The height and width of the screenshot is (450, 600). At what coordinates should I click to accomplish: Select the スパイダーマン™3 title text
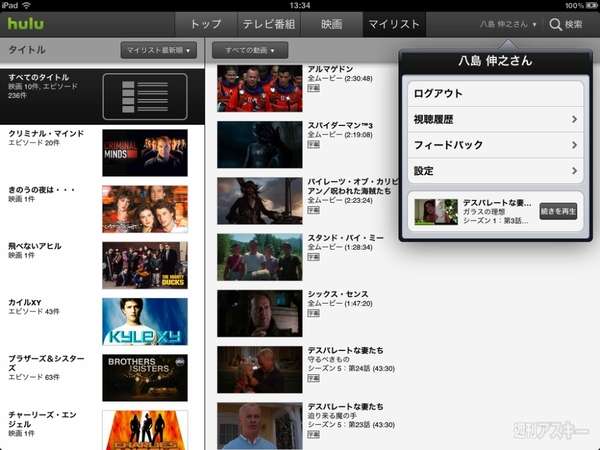[340, 125]
